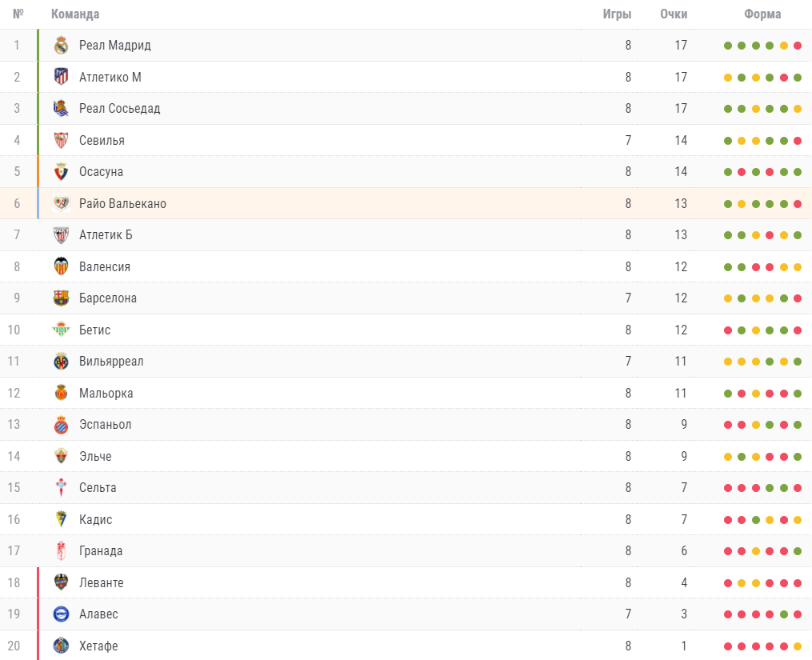Click the Форма column header
The width and height of the screenshot is (812, 660).
(x=763, y=14)
